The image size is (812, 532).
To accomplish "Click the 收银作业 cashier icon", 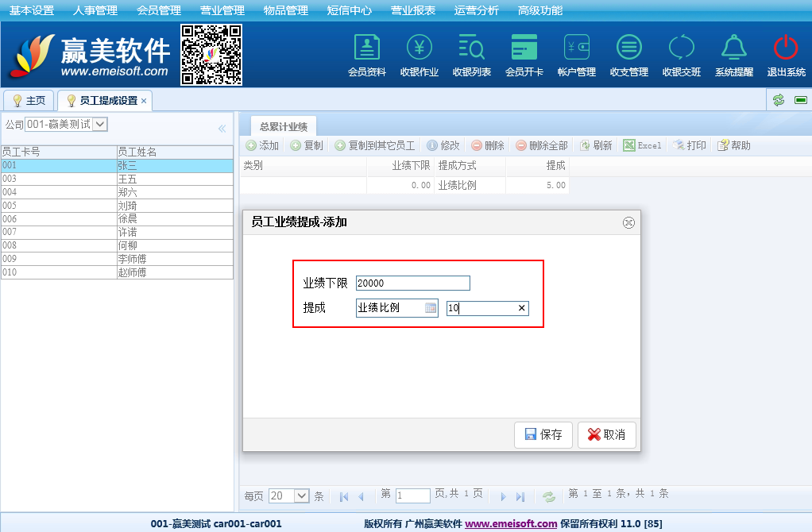I will [x=420, y=49].
